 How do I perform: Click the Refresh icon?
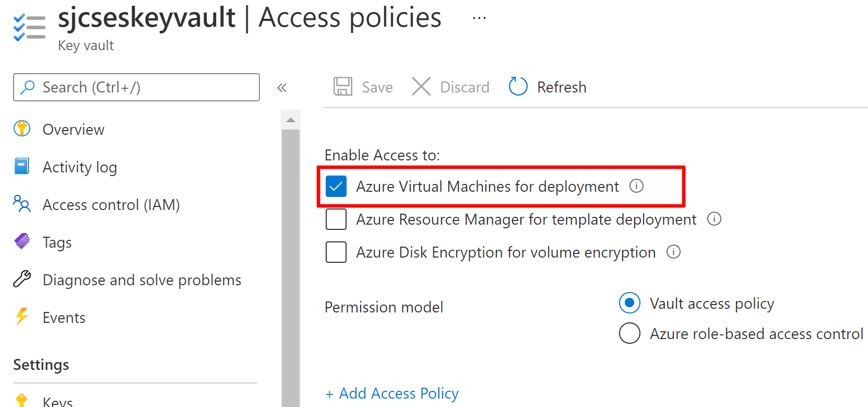click(x=517, y=86)
